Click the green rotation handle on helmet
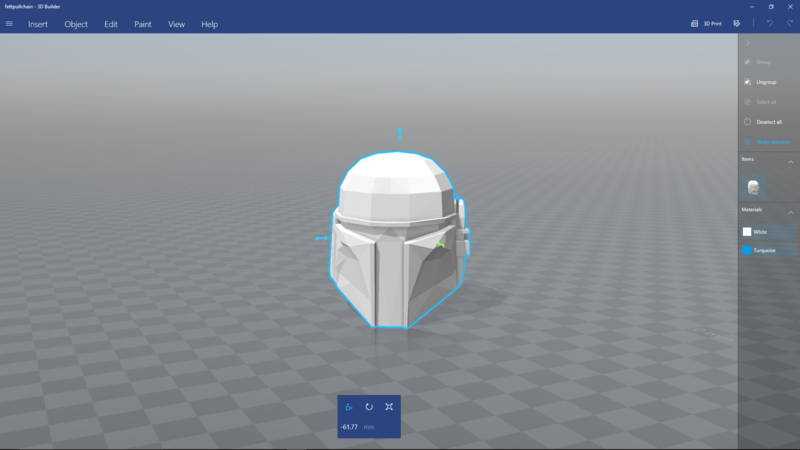The image size is (800, 450). click(x=441, y=245)
